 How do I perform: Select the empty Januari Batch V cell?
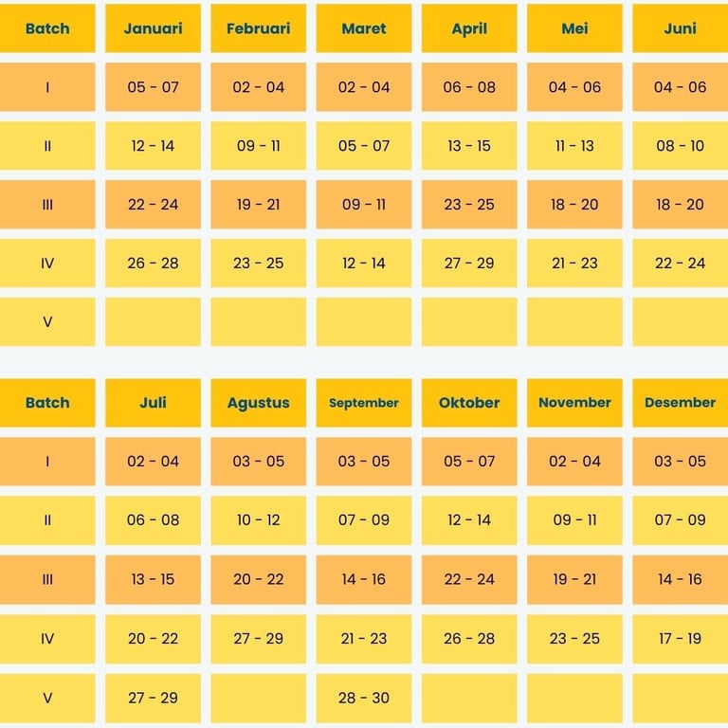pos(153,322)
